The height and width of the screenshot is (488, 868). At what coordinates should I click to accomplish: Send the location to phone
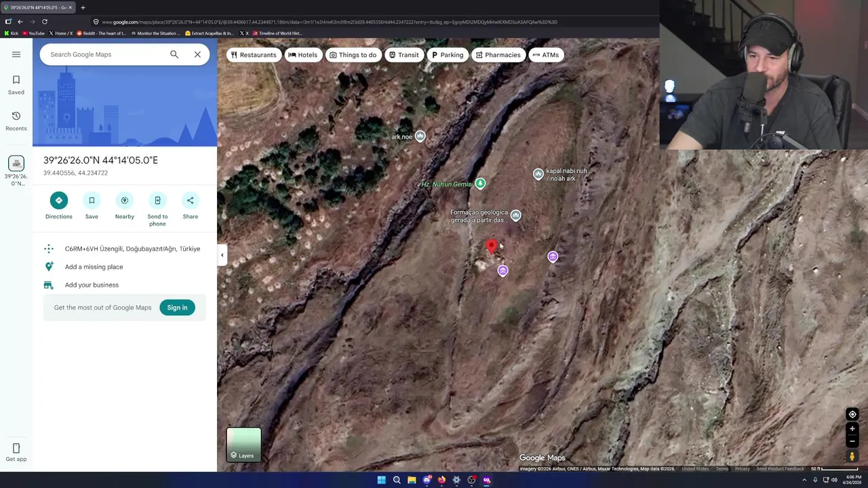coord(157,209)
